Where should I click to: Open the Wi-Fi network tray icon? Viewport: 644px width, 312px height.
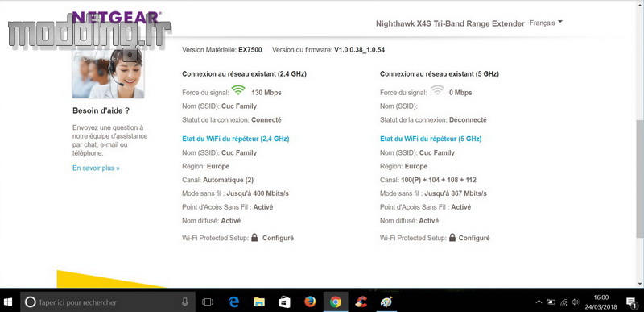click(564, 302)
